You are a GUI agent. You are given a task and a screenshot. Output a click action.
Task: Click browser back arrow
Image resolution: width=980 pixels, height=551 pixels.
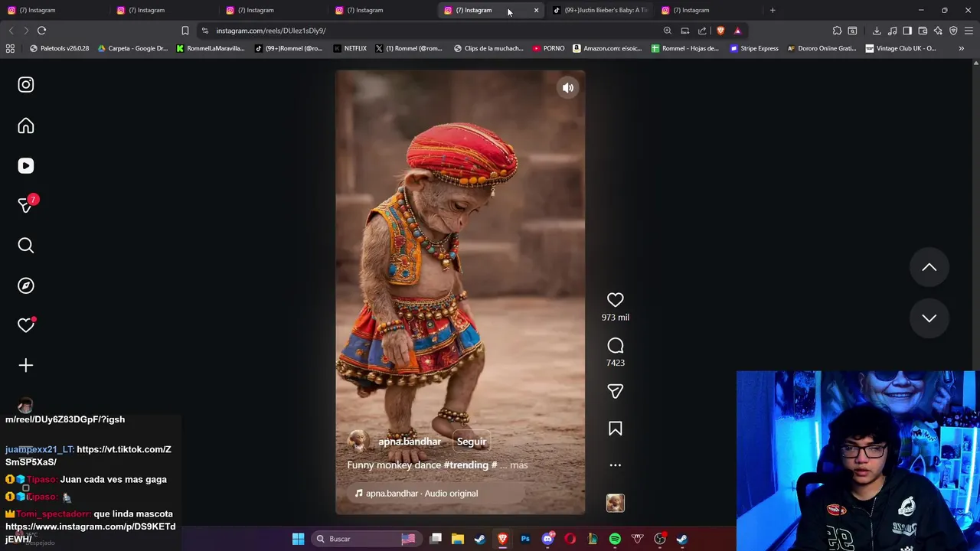click(x=11, y=31)
